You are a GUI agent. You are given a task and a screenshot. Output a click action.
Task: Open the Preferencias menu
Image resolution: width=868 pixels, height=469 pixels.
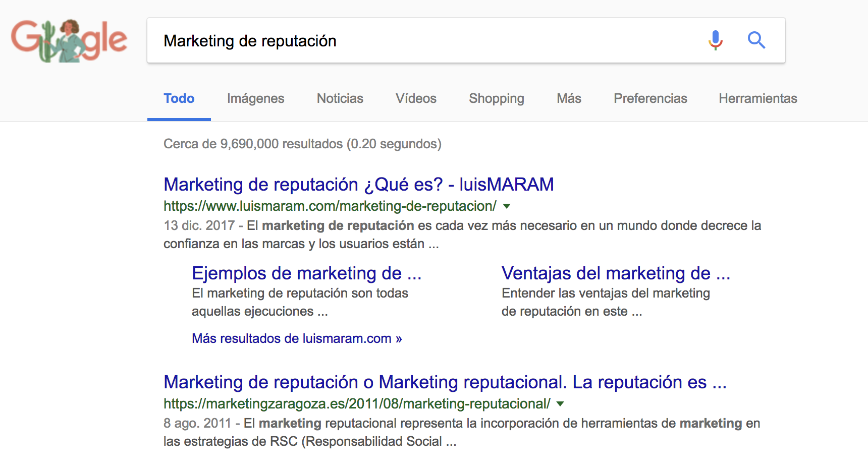tap(650, 99)
